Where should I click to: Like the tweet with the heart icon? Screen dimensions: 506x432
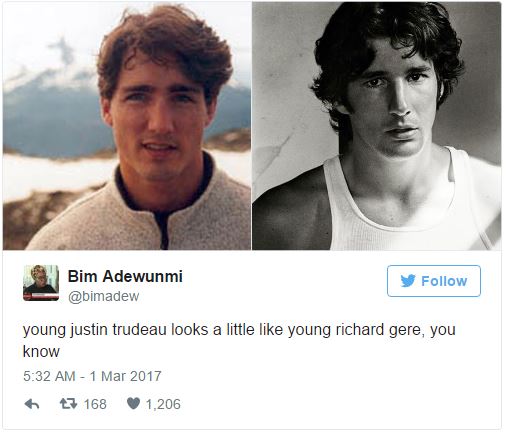coord(133,404)
